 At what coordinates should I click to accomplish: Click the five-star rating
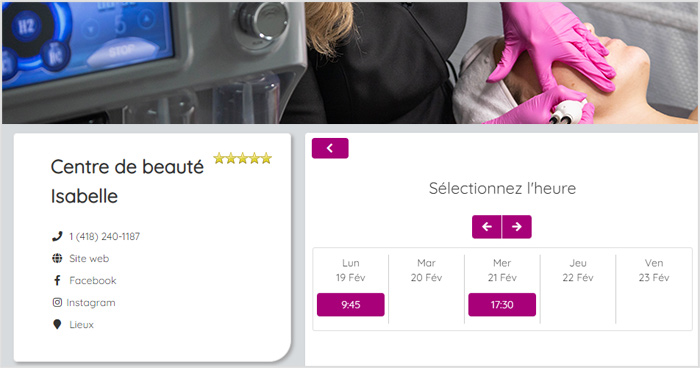tap(242, 159)
